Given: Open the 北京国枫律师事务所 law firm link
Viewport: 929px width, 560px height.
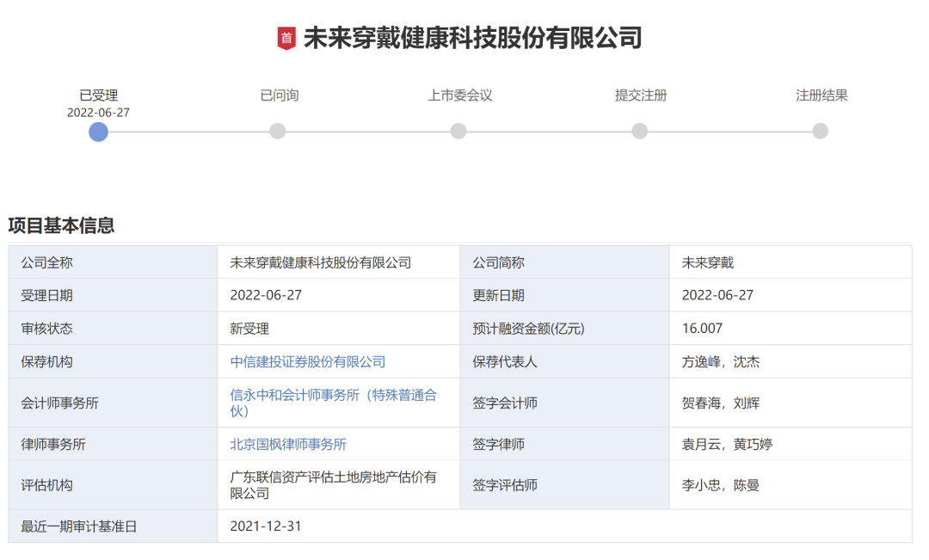Looking at the screenshot, I should pos(288,445).
